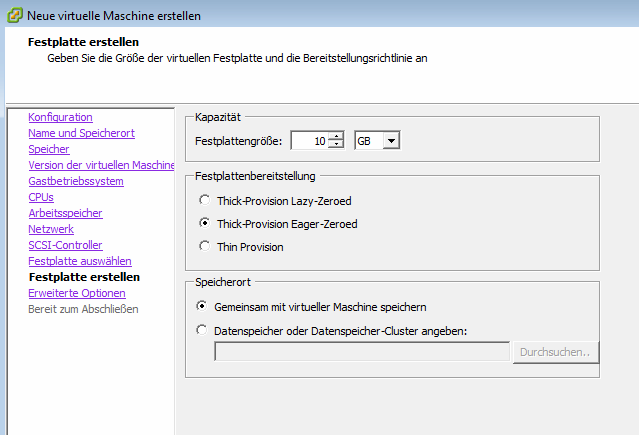Image resolution: width=639 pixels, height=435 pixels.
Task: Click the datastore path text field
Action: pyautogui.click(x=362, y=352)
